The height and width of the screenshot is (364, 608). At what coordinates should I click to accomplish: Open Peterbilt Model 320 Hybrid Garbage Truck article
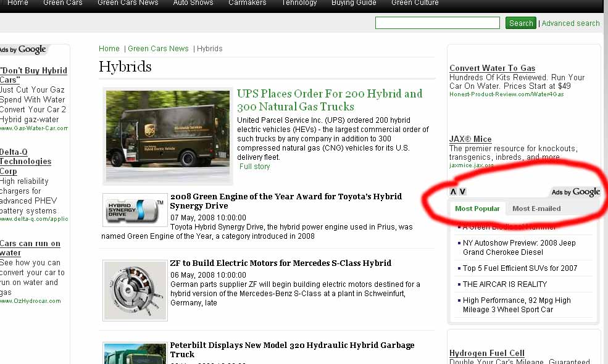pyautogui.click(x=293, y=350)
